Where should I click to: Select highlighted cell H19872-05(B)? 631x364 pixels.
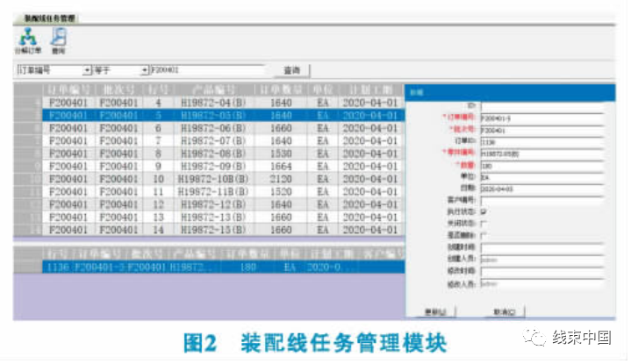pyautogui.click(x=213, y=116)
